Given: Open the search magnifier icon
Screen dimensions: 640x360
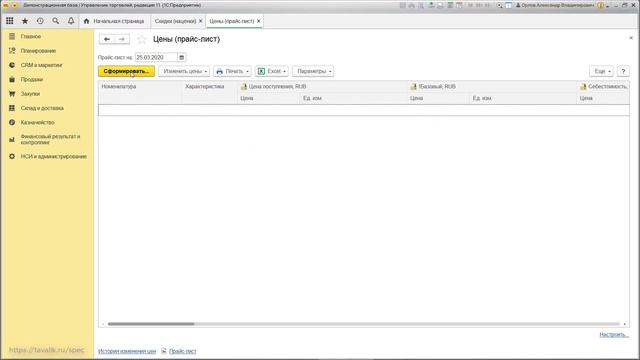Looking at the screenshot, I should point(56,21).
